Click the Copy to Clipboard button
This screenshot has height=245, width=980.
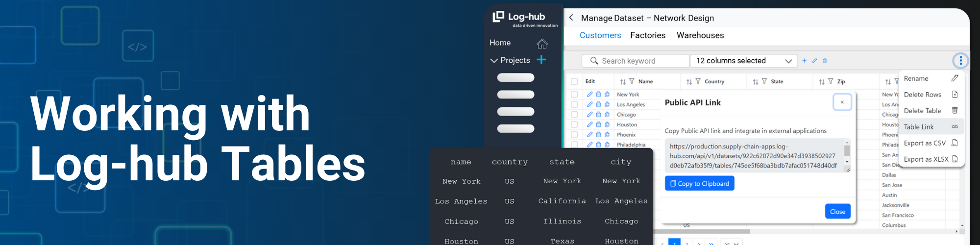click(699, 183)
